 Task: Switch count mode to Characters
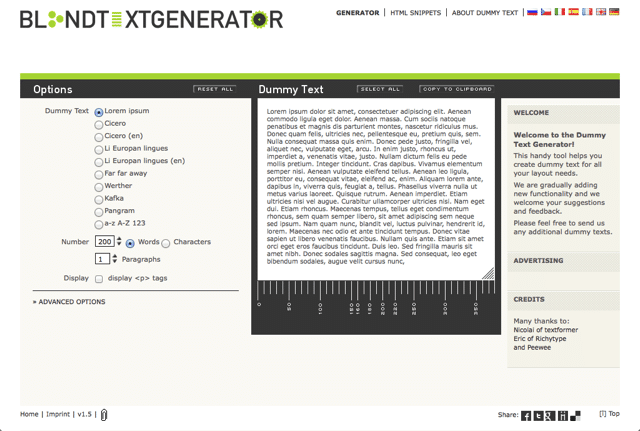[x=165, y=243]
